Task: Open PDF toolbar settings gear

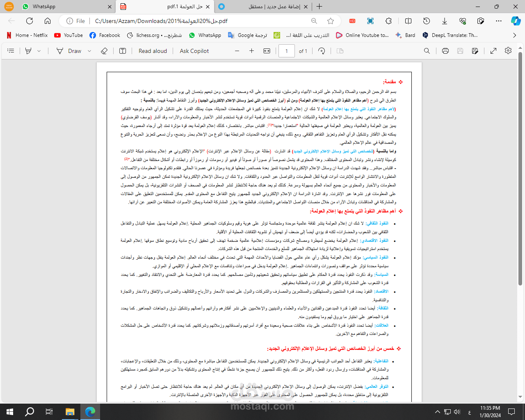Action: tap(508, 51)
